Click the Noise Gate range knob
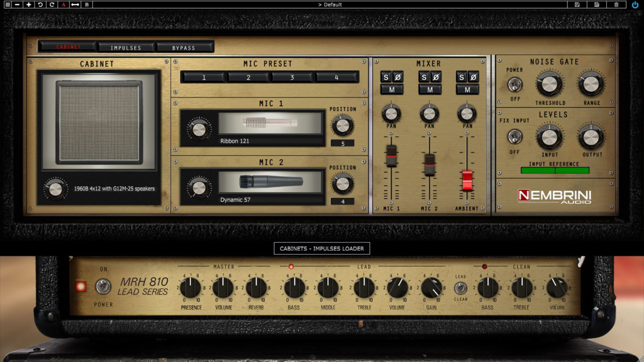 (x=591, y=84)
